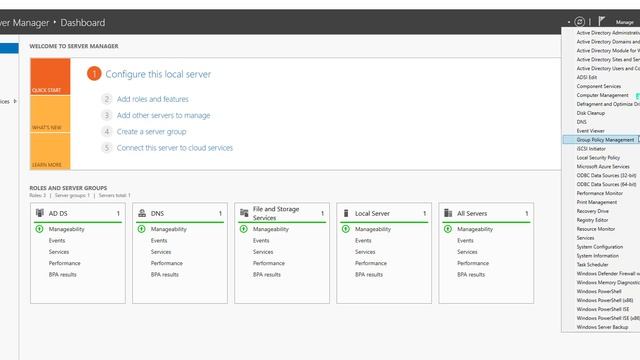Open Computer Management menu entry
This screenshot has height=360, width=640.
tap(601, 95)
